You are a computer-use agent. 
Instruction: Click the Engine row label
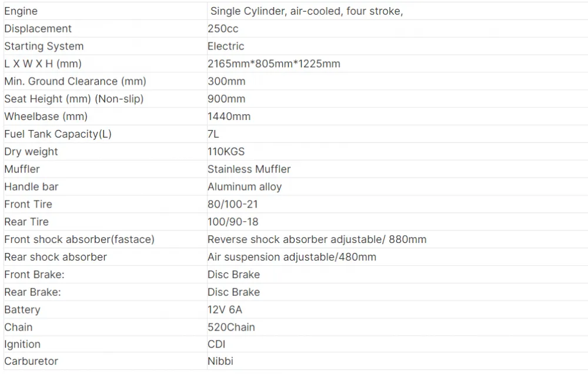[21, 11]
